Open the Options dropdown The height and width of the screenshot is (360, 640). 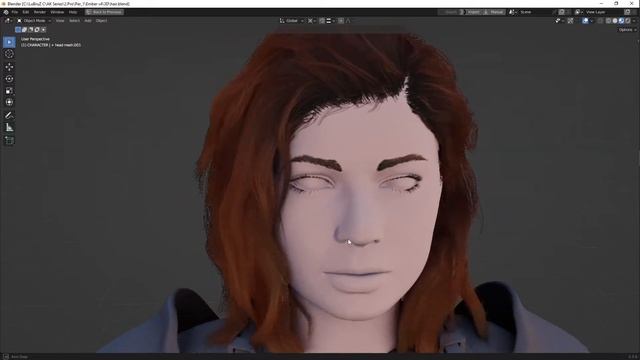627,30
